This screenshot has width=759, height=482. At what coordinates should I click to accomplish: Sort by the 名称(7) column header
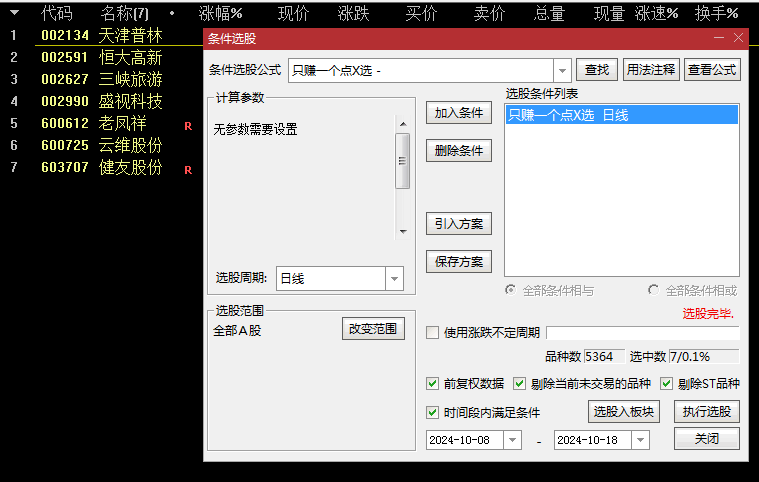coord(124,14)
